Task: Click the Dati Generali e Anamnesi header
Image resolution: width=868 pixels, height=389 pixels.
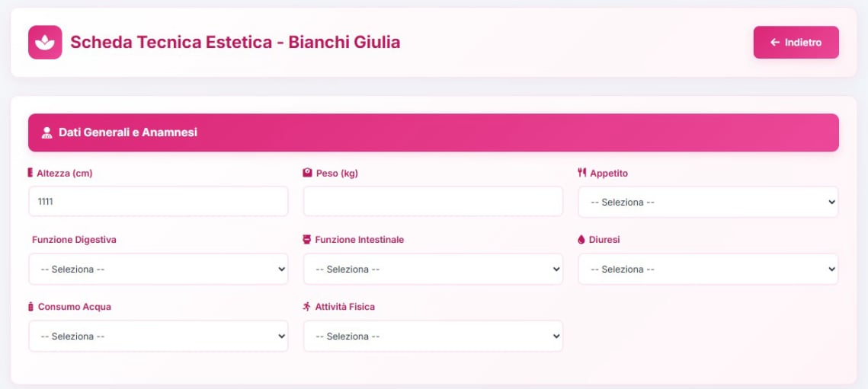Action: [x=128, y=132]
